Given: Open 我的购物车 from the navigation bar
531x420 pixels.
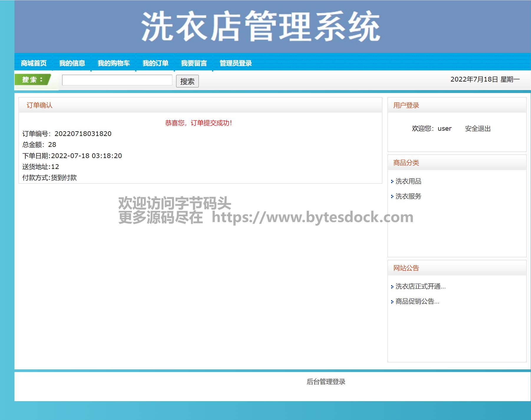Looking at the screenshot, I should (x=114, y=63).
